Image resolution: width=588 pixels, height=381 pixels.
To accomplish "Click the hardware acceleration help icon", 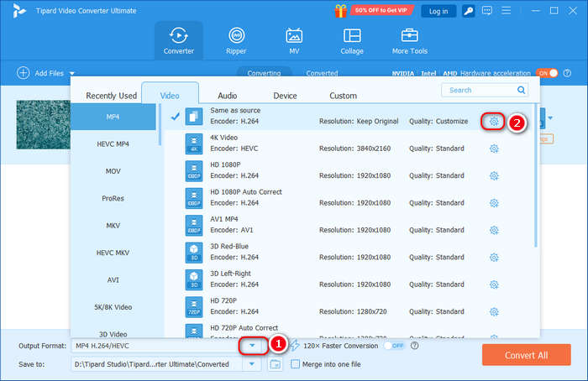I will click(567, 73).
